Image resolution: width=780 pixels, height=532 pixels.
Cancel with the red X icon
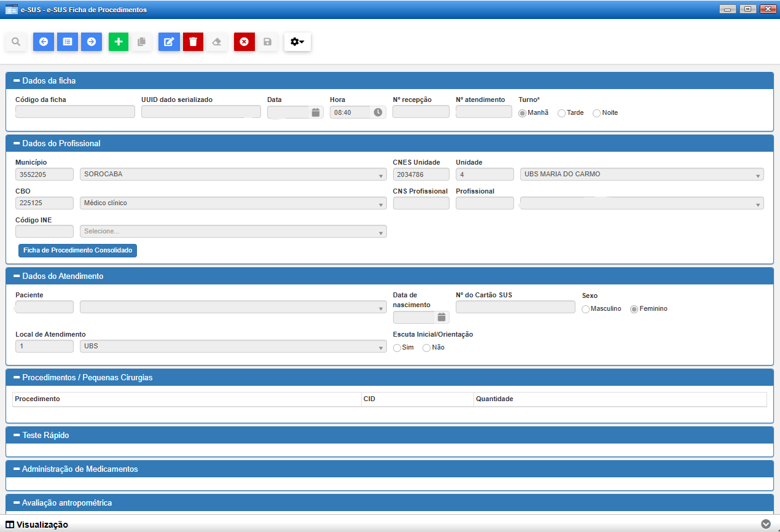[x=244, y=42]
